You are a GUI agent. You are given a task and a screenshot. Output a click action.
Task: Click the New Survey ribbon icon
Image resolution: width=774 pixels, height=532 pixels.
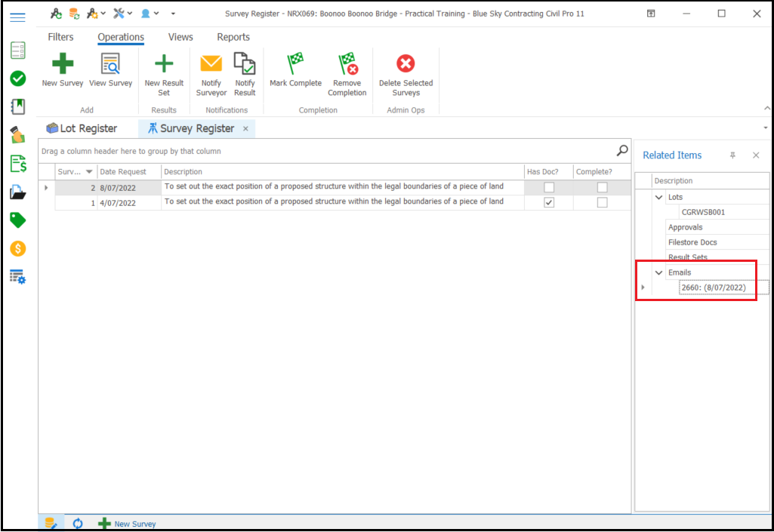click(x=63, y=65)
